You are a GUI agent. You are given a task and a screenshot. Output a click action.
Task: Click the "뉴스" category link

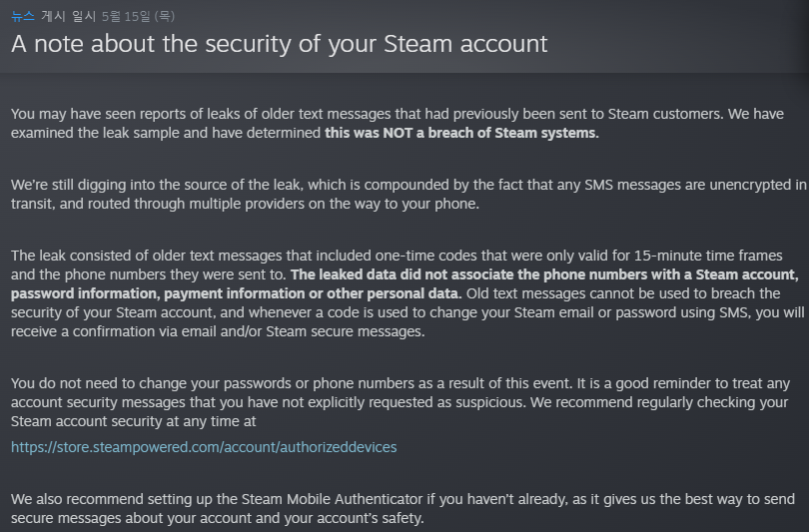[23, 16]
